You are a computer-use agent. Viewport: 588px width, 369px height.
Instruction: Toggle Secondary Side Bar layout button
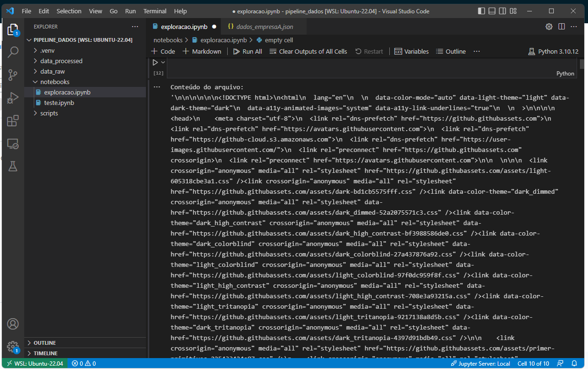click(502, 11)
